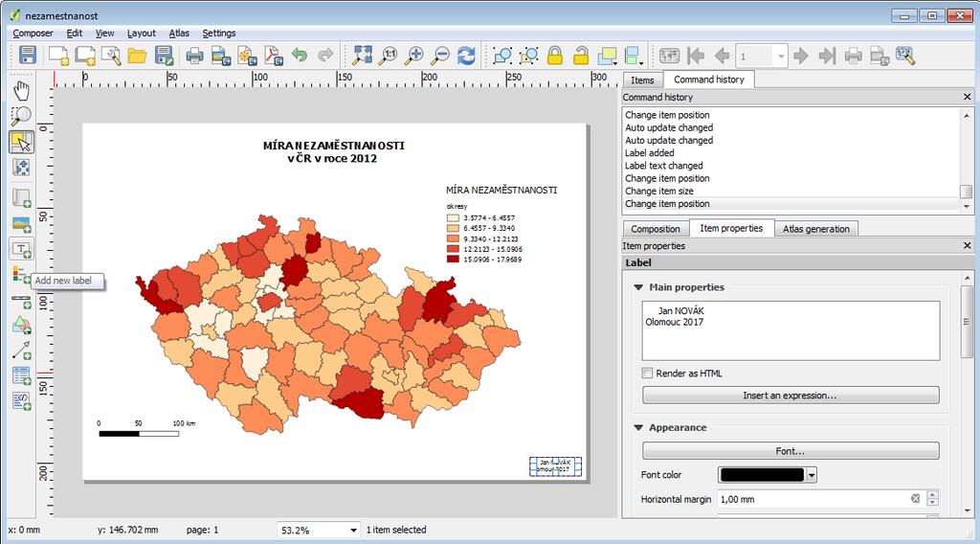Viewport: 980px width, 544px height.
Task: Add an attribute table
Action: click(x=22, y=375)
